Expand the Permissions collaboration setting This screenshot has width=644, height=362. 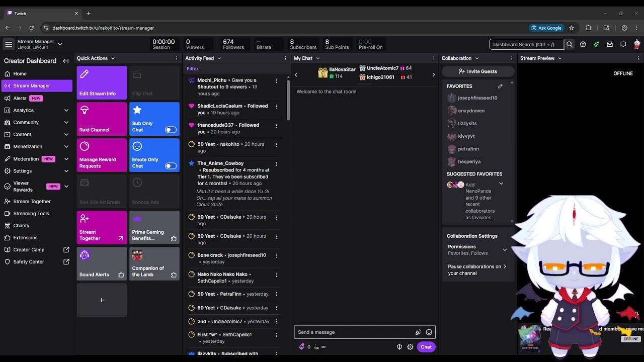tap(505, 250)
